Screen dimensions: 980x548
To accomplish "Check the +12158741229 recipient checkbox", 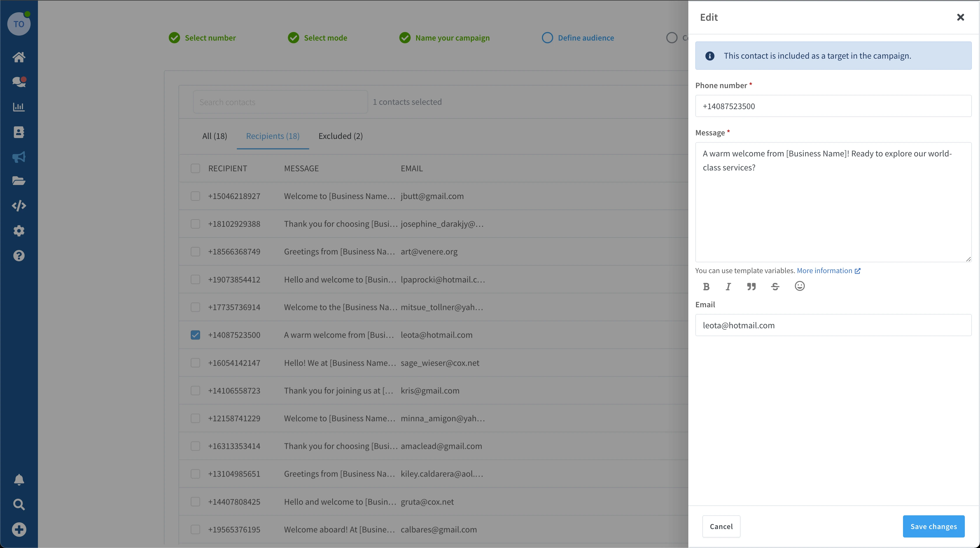I will pyautogui.click(x=195, y=418).
